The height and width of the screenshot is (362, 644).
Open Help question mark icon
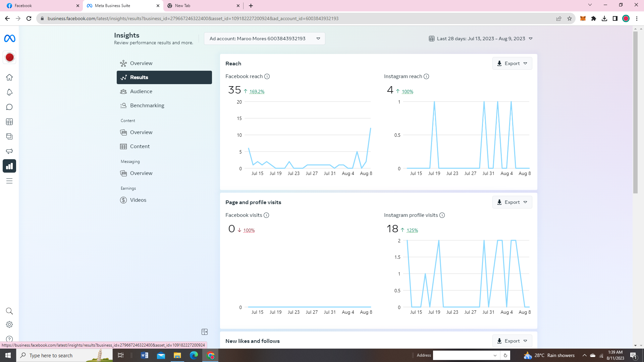[9, 339]
